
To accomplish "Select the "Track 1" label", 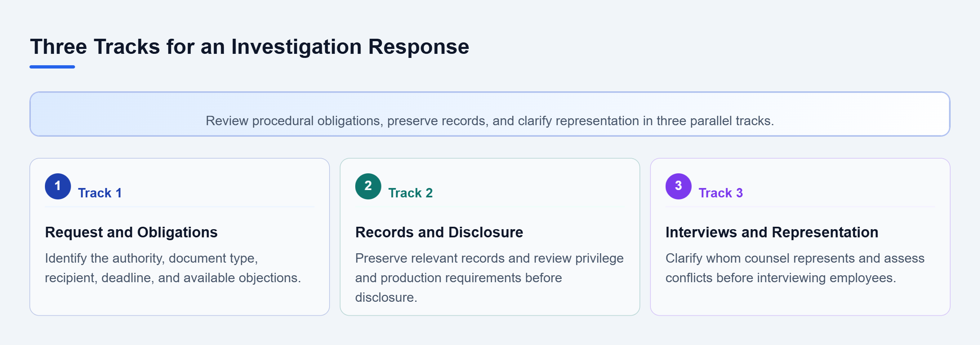I will point(100,193).
